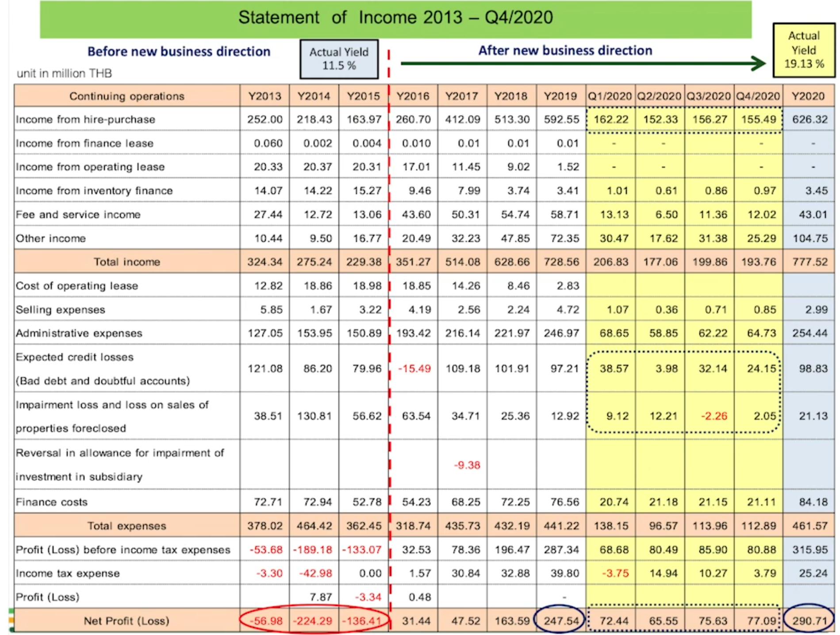The width and height of the screenshot is (840, 635).
Task: Click the Y2019 total income value 728.56
Action: click(561, 262)
